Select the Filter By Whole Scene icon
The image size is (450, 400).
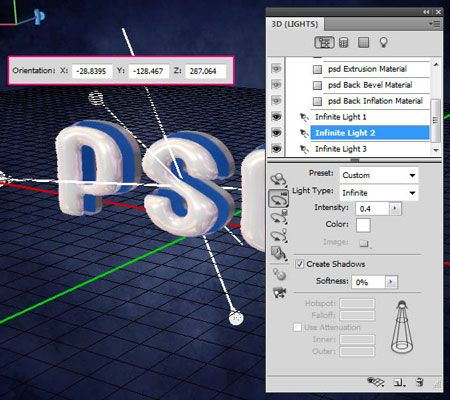324,43
